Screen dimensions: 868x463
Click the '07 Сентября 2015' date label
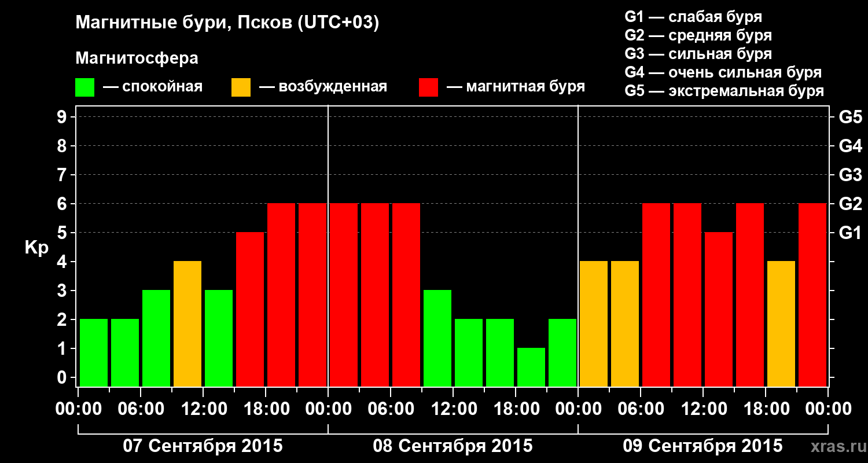pos(203,446)
